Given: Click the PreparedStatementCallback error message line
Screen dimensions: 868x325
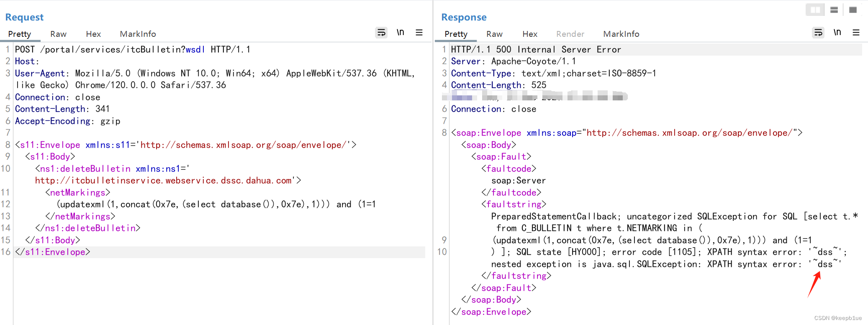Looking at the screenshot, I should pyautogui.click(x=675, y=216).
